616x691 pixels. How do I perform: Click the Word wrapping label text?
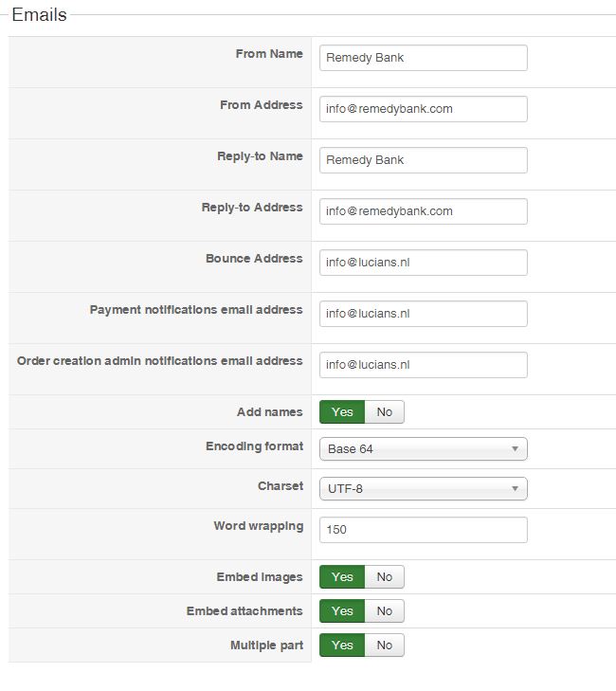[259, 526]
